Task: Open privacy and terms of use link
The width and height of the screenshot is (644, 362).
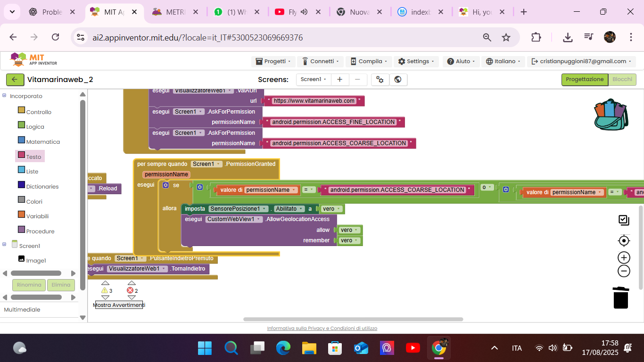Action: pyautogui.click(x=322, y=329)
